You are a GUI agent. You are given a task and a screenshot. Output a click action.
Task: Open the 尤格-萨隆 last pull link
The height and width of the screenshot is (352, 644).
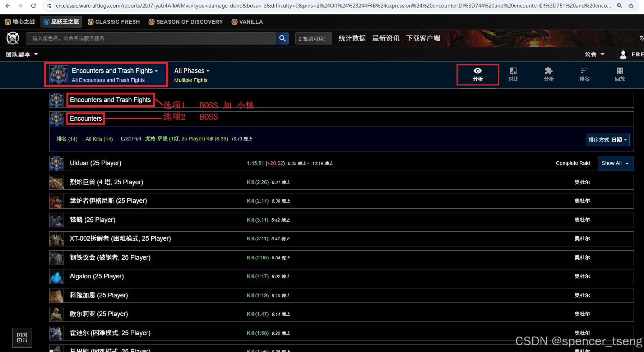(x=186, y=139)
